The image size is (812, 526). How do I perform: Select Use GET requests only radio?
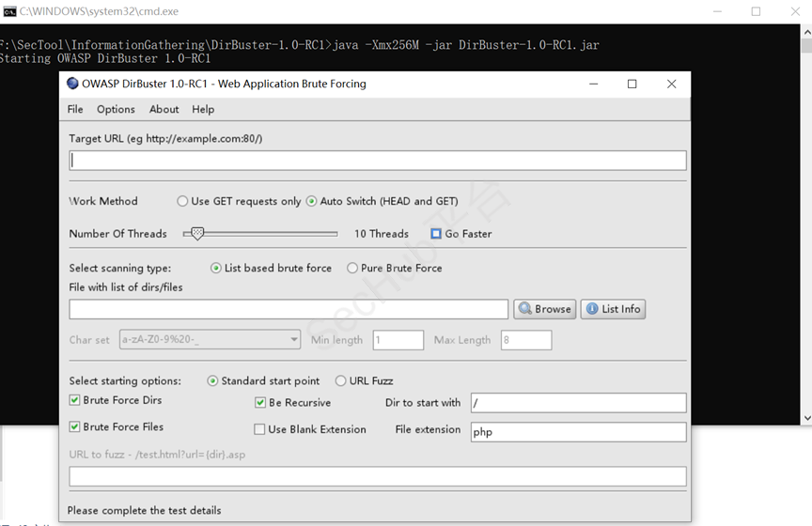pos(182,201)
